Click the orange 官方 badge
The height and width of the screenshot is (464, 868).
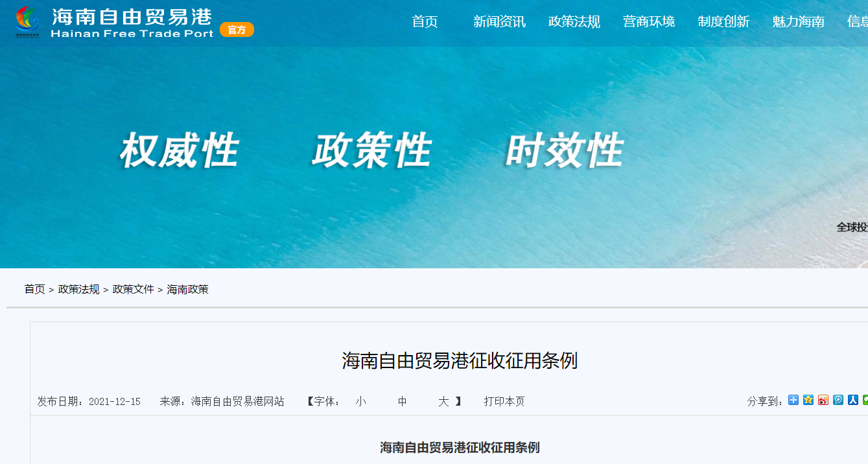(237, 30)
